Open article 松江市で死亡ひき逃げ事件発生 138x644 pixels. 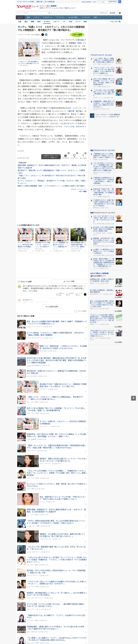coord(57,360)
